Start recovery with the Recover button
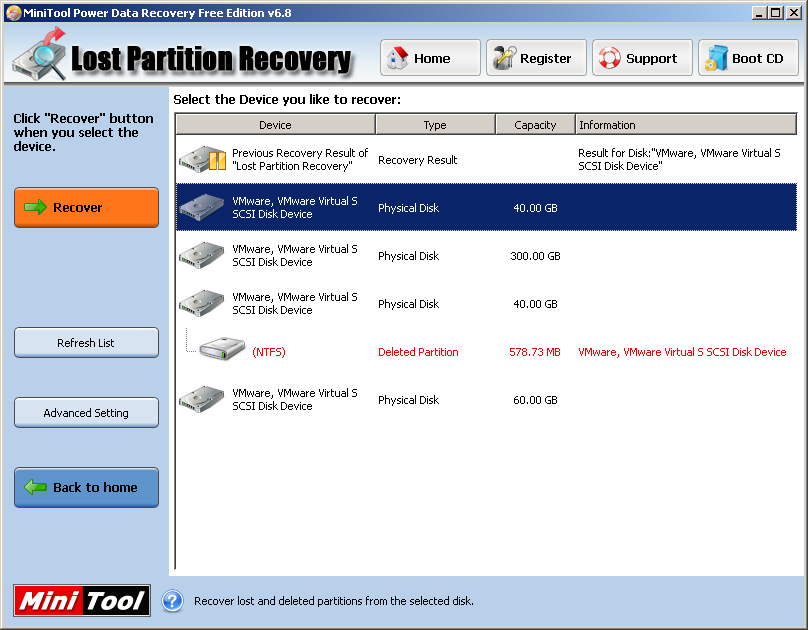Viewport: 808px width, 630px height. click(x=87, y=207)
